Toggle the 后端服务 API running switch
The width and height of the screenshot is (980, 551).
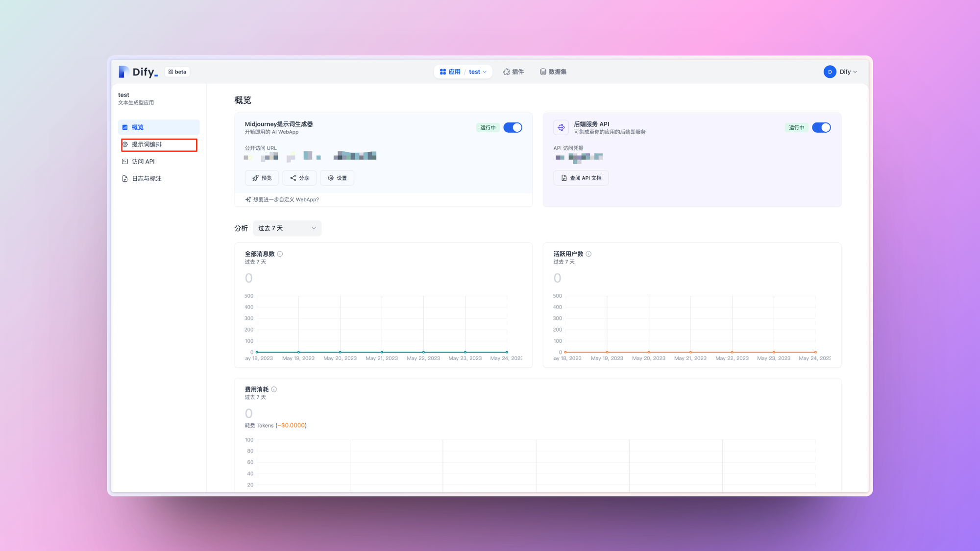click(821, 127)
